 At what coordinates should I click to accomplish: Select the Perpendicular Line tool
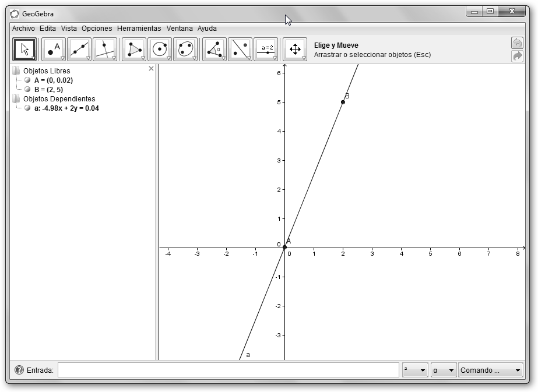[x=105, y=50]
